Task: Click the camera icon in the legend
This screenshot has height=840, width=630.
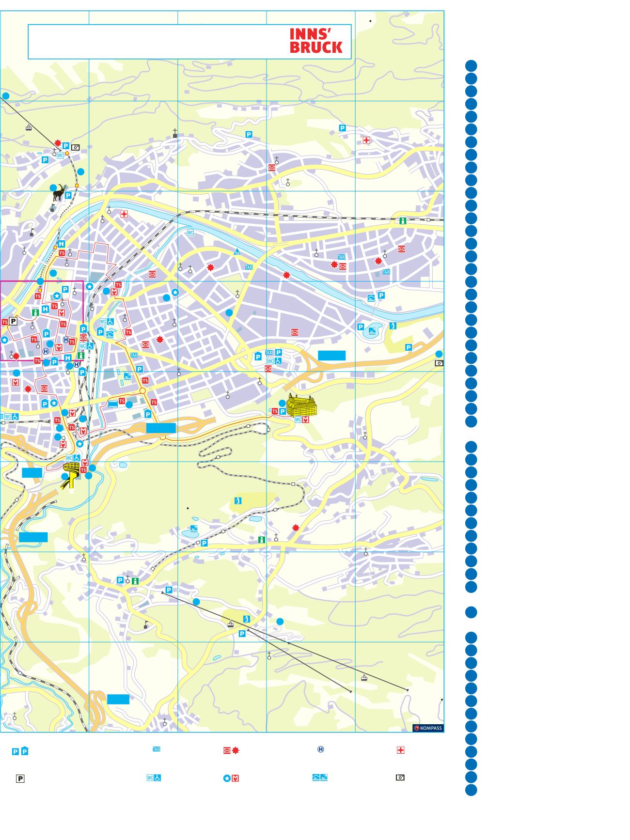Action: pos(400,778)
